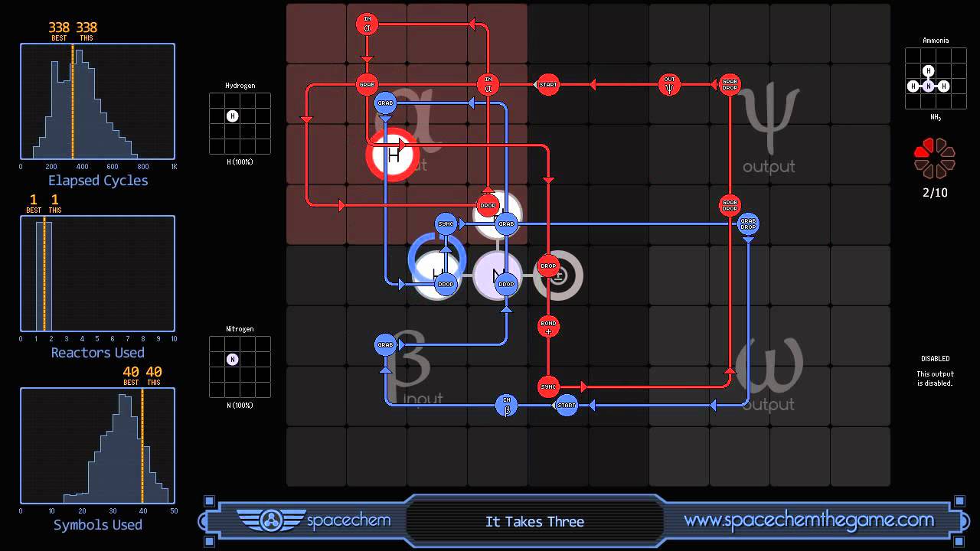This screenshot has width=980, height=551.
Task: Select the blue START instruction
Action: point(567,405)
